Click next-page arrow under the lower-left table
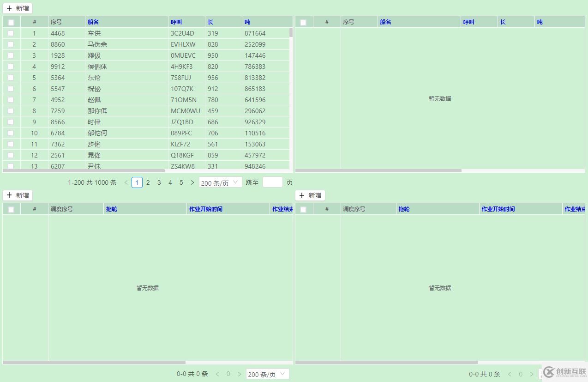Image resolution: width=588 pixels, height=382 pixels. coord(240,374)
